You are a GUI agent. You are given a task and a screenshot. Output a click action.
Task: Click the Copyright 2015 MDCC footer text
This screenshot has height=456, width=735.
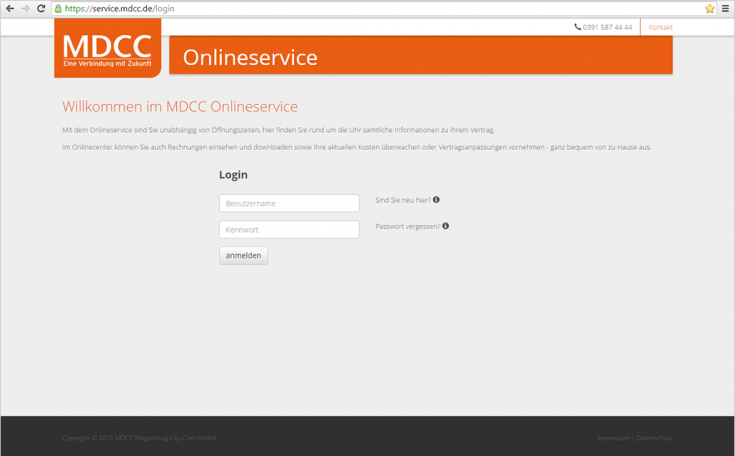[x=139, y=438]
